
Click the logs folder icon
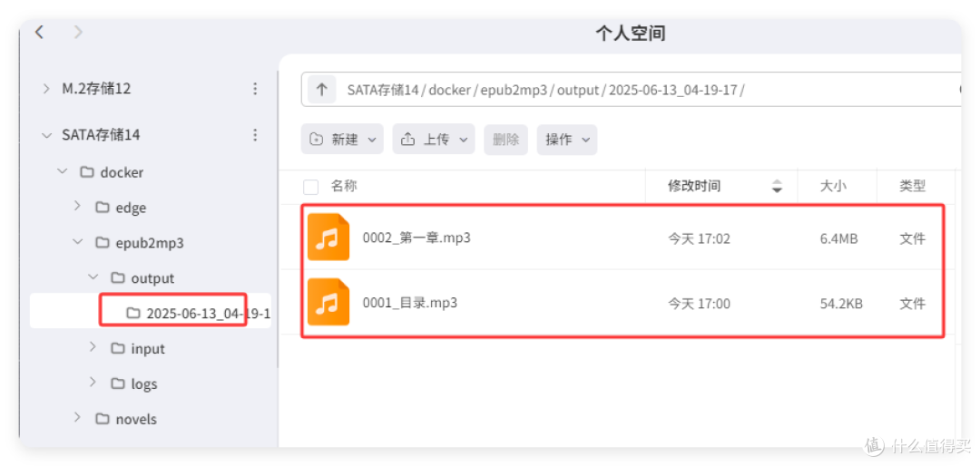[x=118, y=383]
